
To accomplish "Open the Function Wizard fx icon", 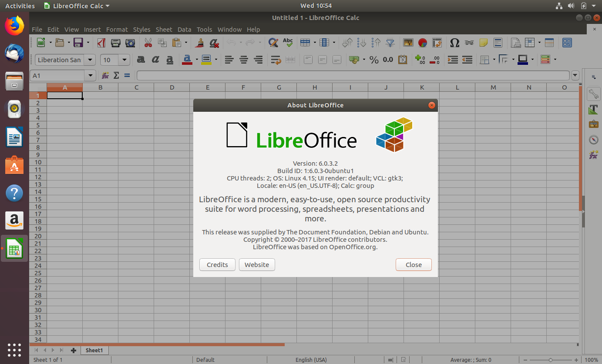I will pyautogui.click(x=105, y=75).
